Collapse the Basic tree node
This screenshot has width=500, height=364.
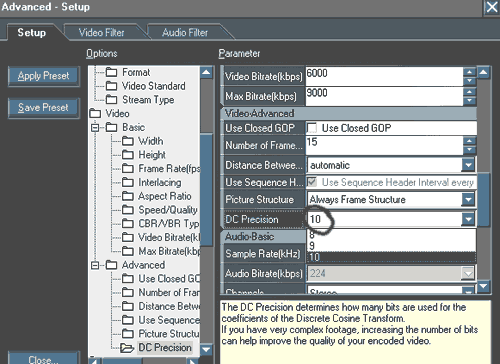(95, 127)
